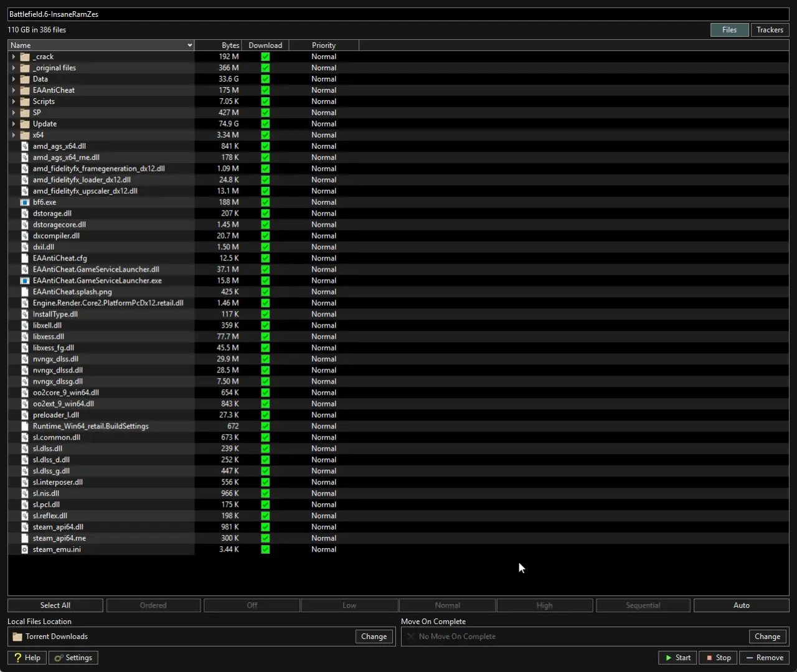Switch to the Trackers tab
Viewport: 797px width, 672px height.
(x=770, y=30)
